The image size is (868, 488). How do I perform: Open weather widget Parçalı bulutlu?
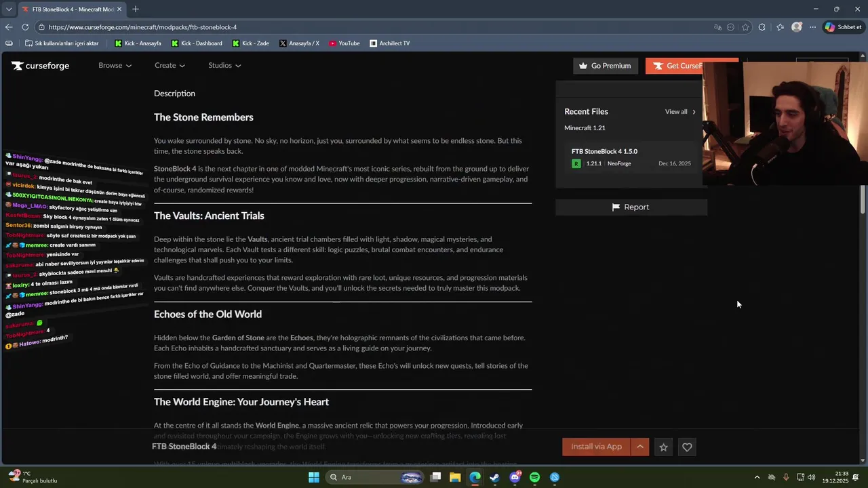(33, 477)
